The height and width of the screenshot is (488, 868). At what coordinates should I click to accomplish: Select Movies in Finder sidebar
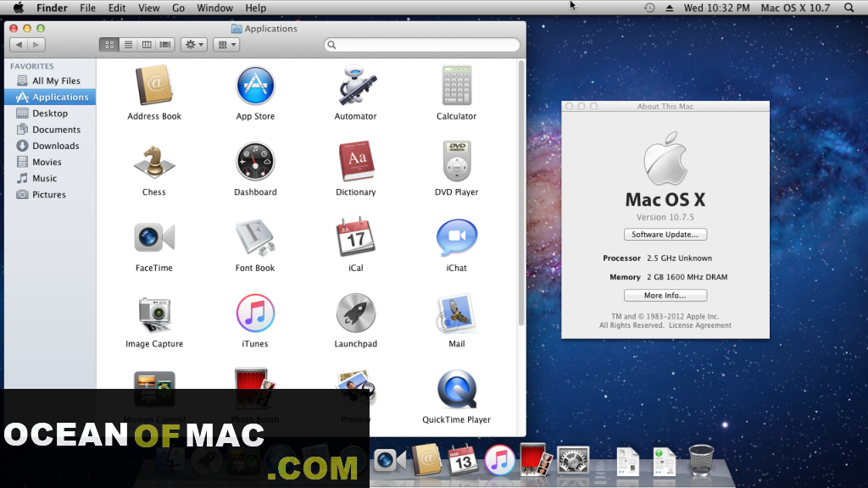click(x=50, y=162)
